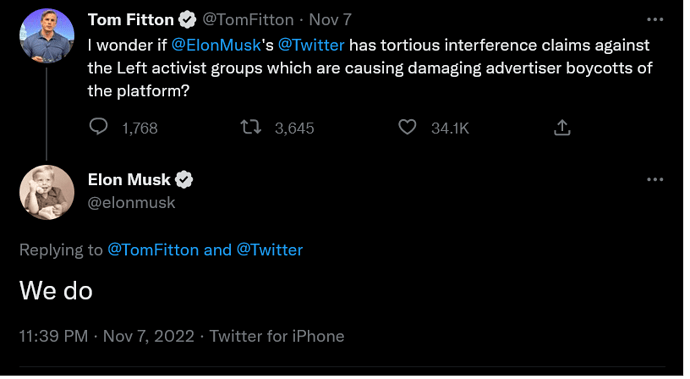
Task: Open more options on Tom Fitton's tweet
Action: (655, 19)
